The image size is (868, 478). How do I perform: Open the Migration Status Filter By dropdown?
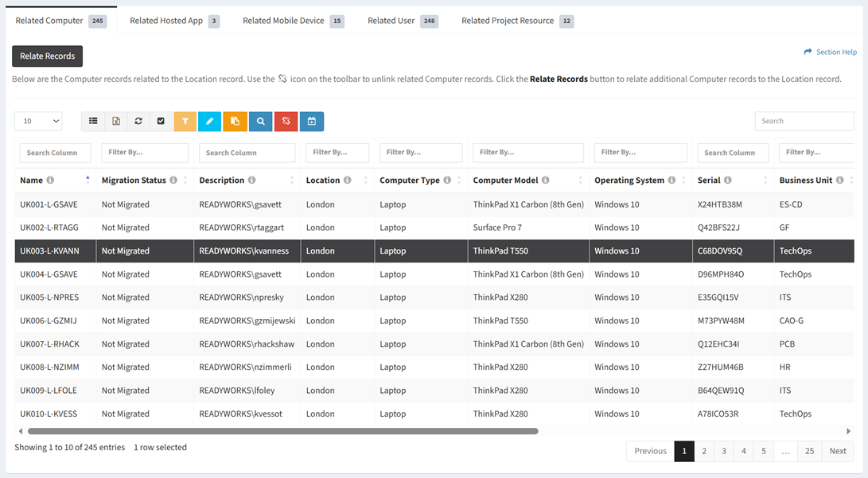pos(145,153)
